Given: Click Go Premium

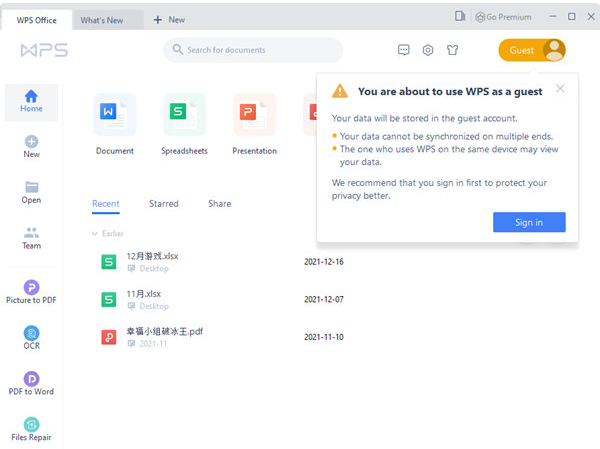Looking at the screenshot, I should point(504,17).
